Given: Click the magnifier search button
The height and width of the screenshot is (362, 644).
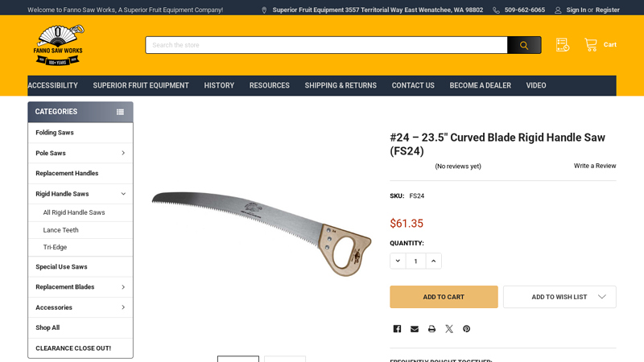Looking at the screenshot, I should (524, 45).
